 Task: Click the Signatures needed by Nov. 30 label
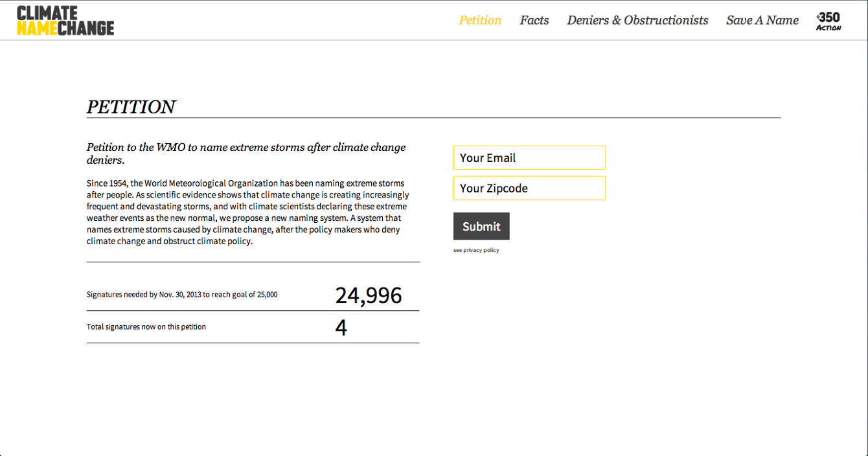pos(182,295)
